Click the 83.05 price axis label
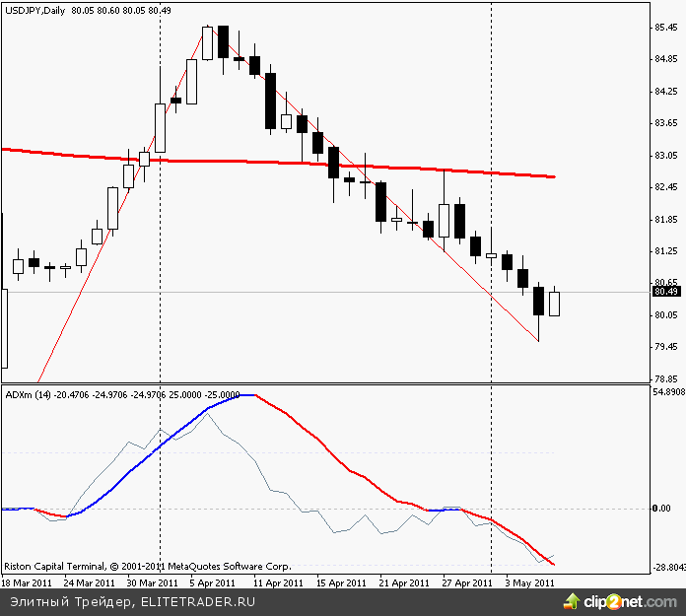This screenshot has width=686, height=616. click(666, 156)
